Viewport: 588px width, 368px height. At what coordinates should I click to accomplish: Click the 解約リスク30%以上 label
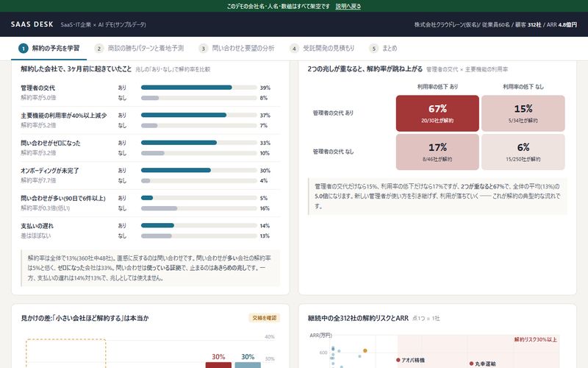point(536,339)
